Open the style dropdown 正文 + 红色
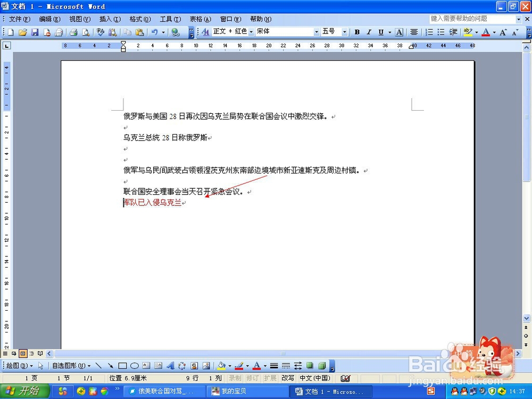 pos(251,32)
